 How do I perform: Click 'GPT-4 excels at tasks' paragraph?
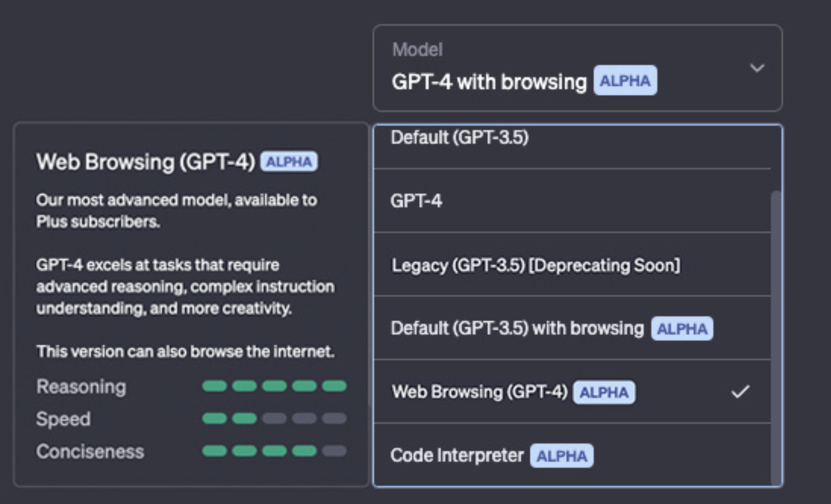tap(185, 287)
